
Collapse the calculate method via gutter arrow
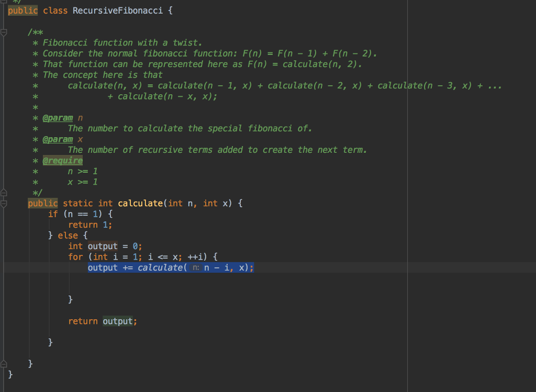4,204
